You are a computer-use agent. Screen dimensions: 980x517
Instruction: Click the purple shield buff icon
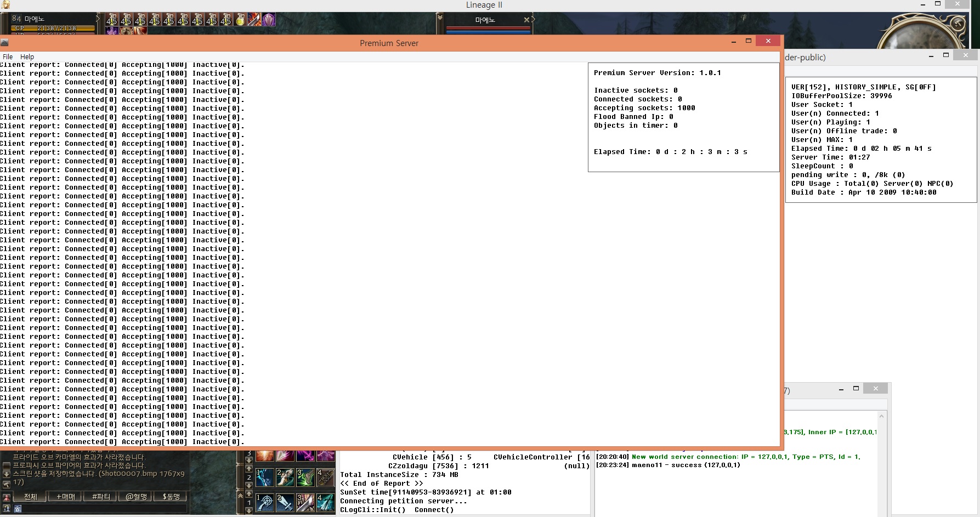click(269, 20)
